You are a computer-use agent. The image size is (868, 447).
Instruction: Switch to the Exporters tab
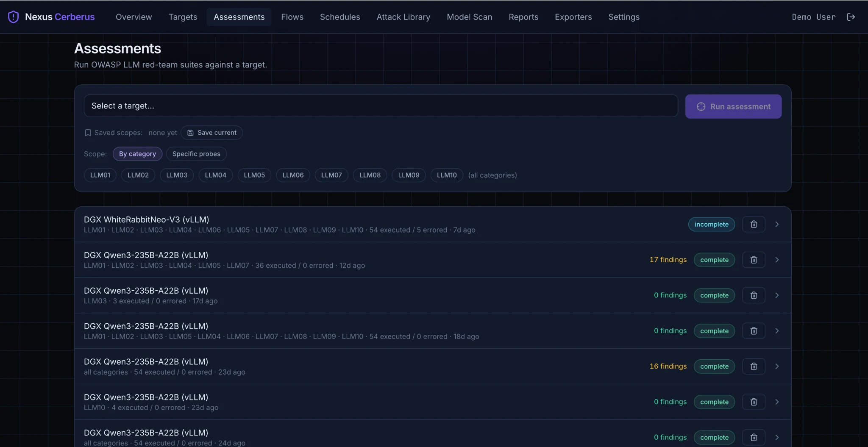(x=573, y=17)
